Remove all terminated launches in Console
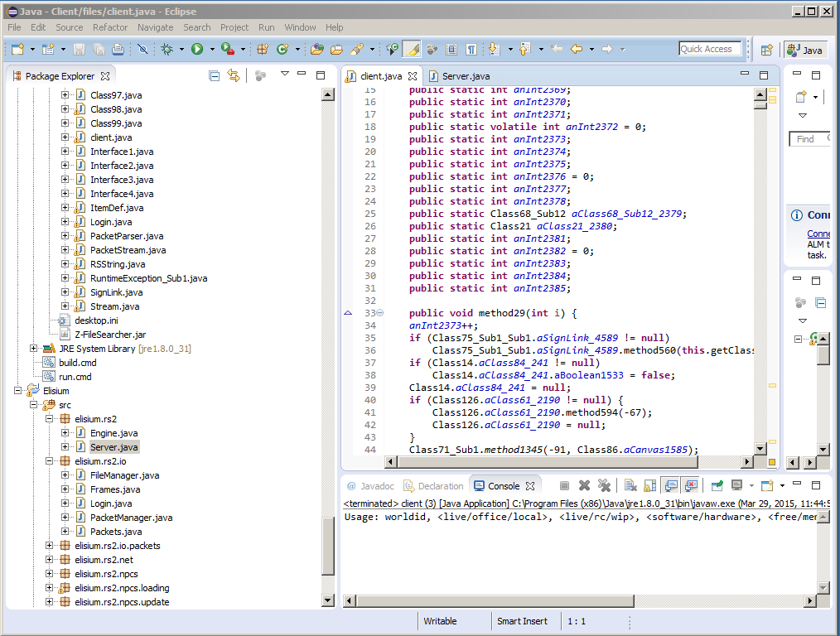The image size is (840, 636). pyautogui.click(x=604, y=486)
